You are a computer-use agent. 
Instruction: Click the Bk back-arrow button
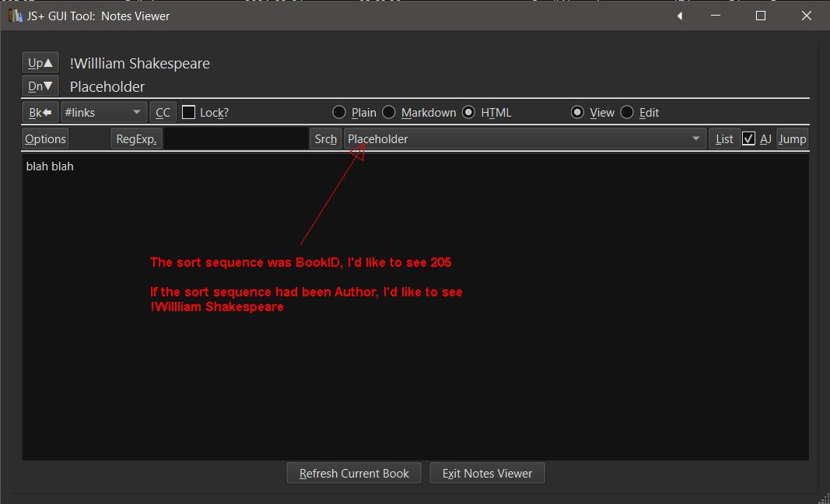(40, 112)
